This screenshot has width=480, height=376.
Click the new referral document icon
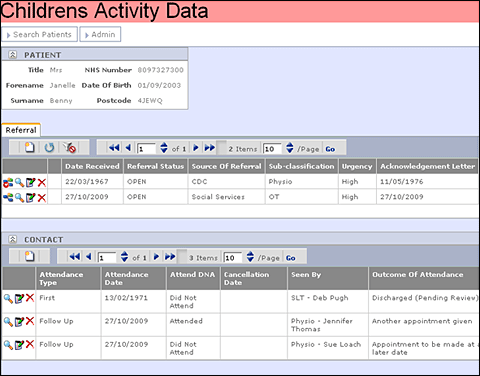[30, 147]
